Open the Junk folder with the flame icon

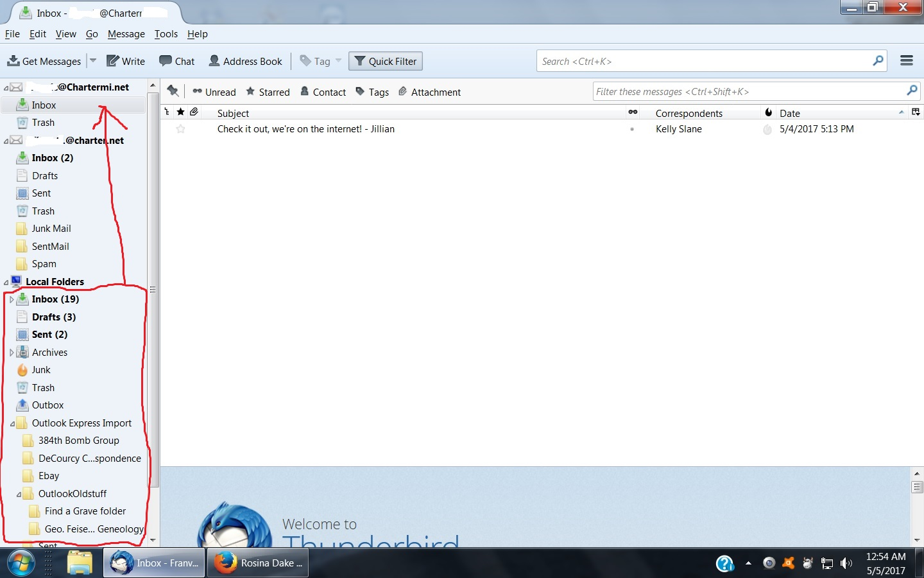(x=41, y=370)
